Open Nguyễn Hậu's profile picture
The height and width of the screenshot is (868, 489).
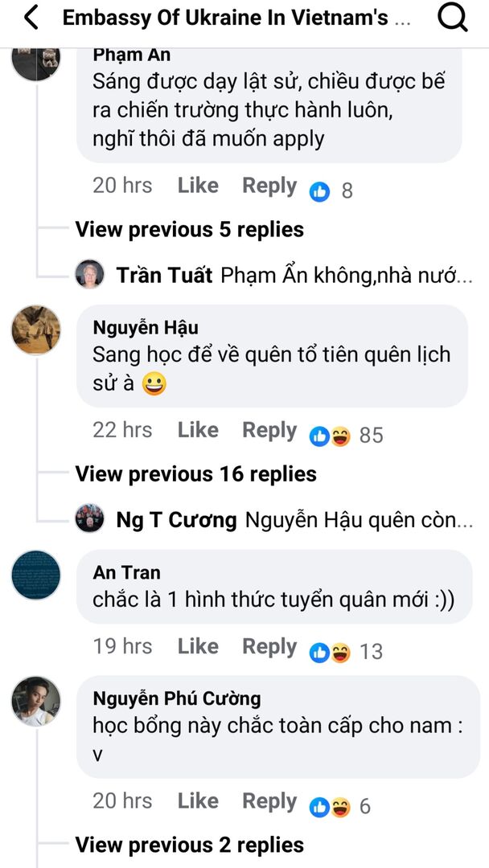(x=36, y=330)
